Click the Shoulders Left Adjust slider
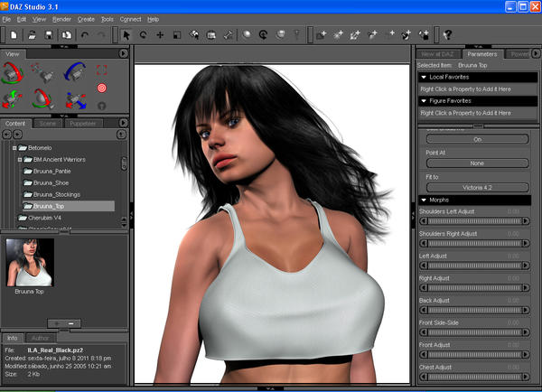542x392 pixels. coord(475,219)
